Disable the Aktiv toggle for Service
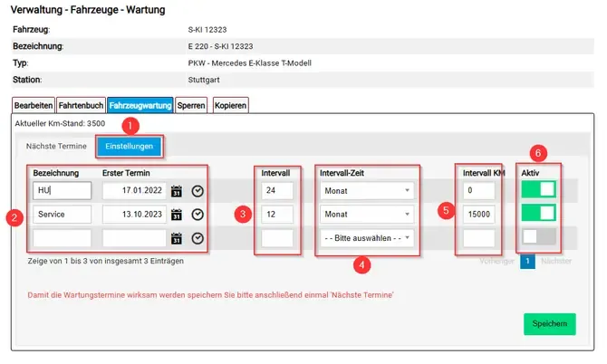Viewport: 607px width, 364px height. pyautogui.click(x=538, y=213)
